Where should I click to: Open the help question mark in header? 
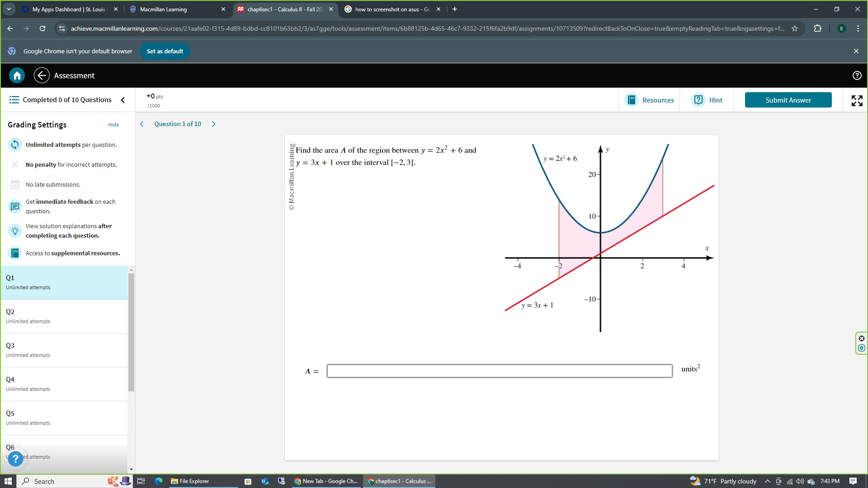click(857, 75)
